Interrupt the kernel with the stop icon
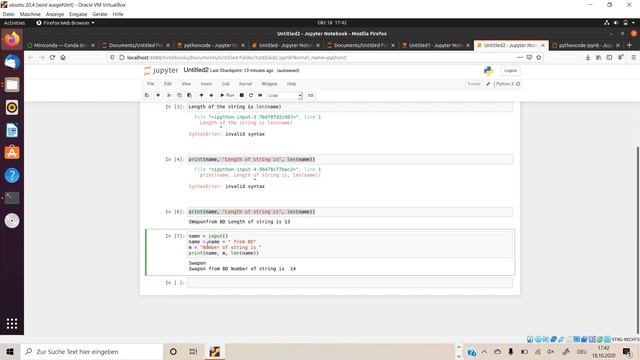The width and height of the screenshot is (640, 360). (x=242, y=95)
